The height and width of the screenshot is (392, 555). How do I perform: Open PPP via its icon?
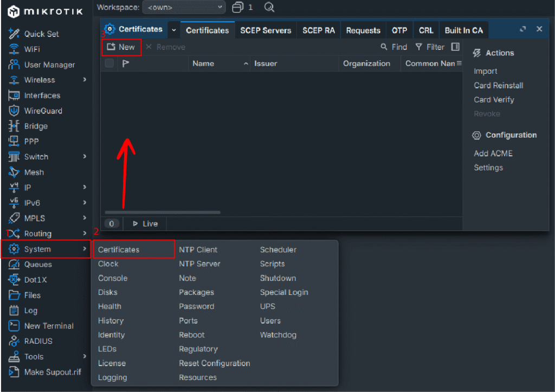pyautogui.click(x=14, y=142)
